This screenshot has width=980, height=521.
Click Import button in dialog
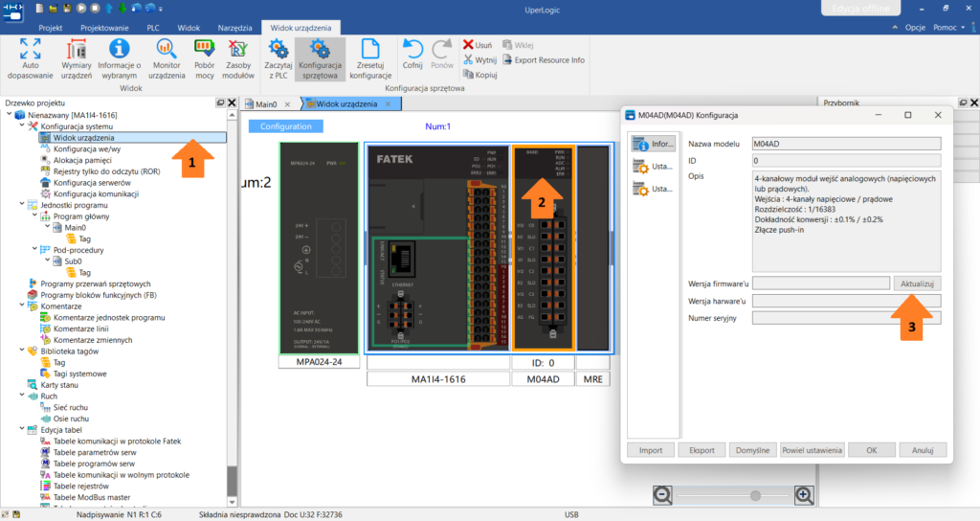pyautogui.click(x=651, y=450)
